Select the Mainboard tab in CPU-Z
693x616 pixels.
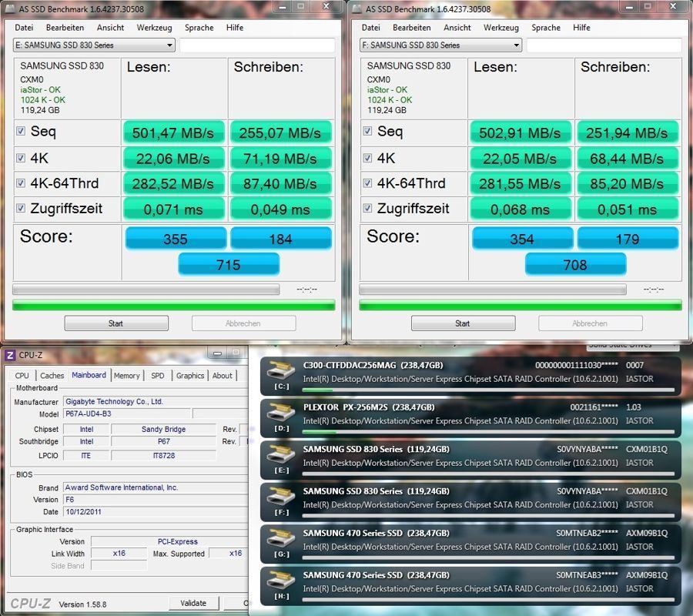89,375
